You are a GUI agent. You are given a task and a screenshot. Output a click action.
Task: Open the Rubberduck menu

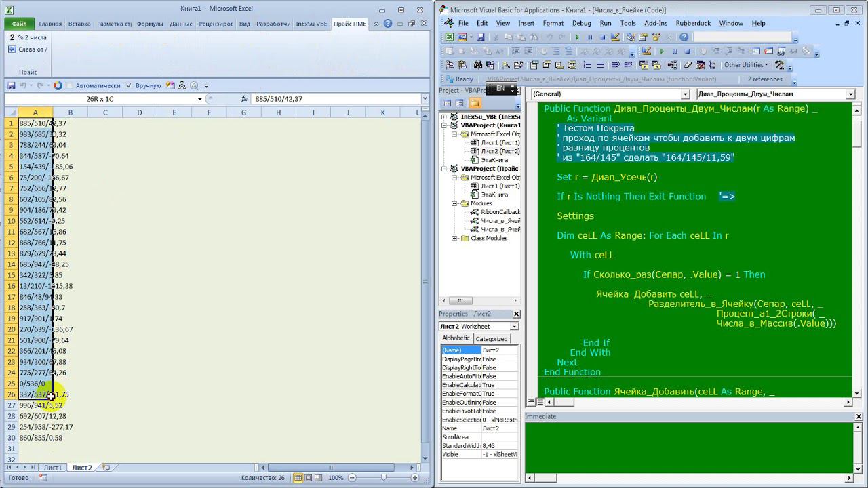pos(693,23)
